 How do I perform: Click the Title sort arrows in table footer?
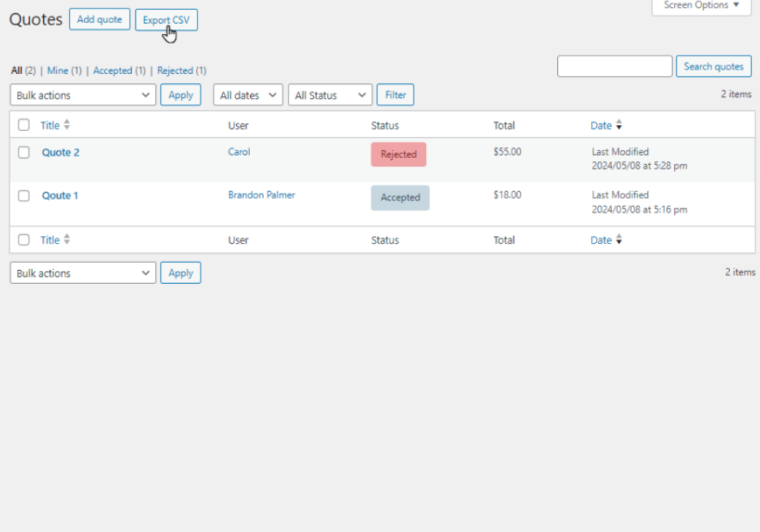coord(66,240)
